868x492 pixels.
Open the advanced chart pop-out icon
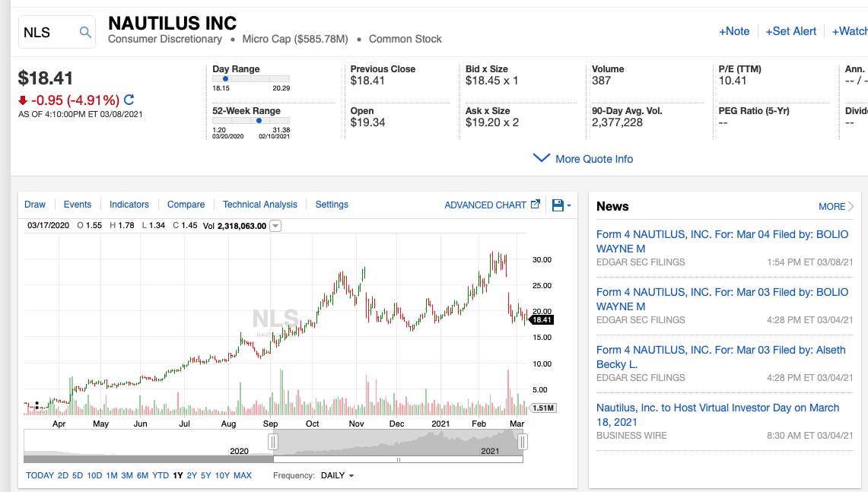(x=536, y=205)
